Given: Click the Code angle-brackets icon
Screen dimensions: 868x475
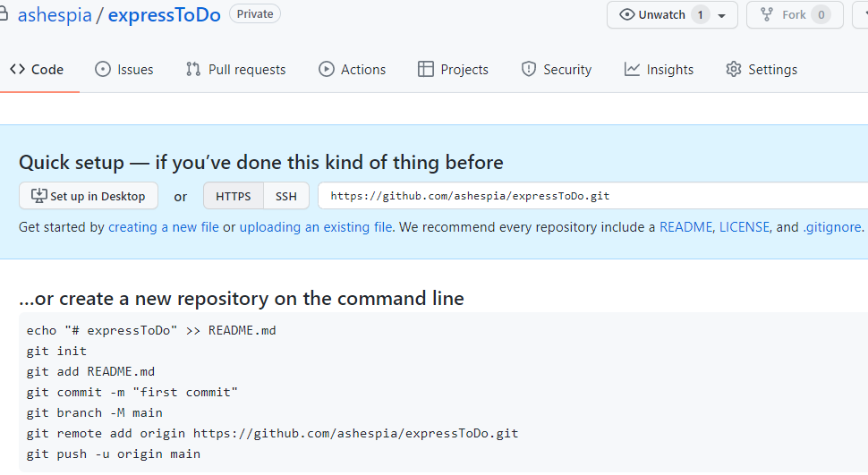Looking at the screenshot, I should 17,69.
